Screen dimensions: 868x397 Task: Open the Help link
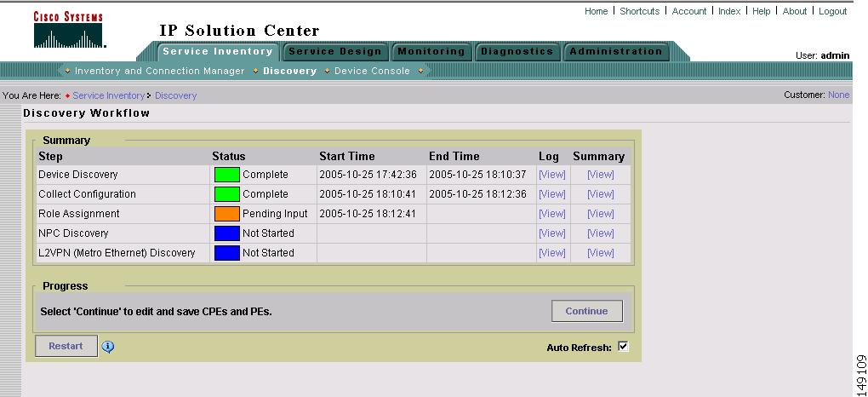[x=761, y=11]
